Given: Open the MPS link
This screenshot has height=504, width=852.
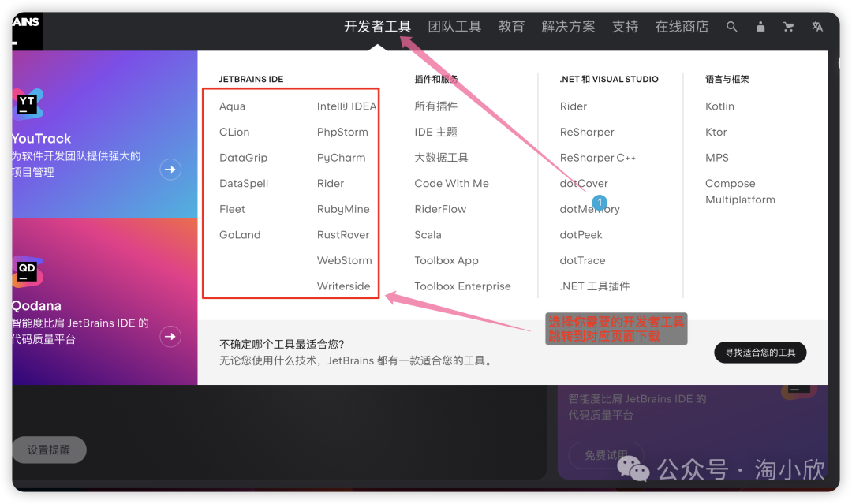Looking at the screenshot, I should 716,158.
